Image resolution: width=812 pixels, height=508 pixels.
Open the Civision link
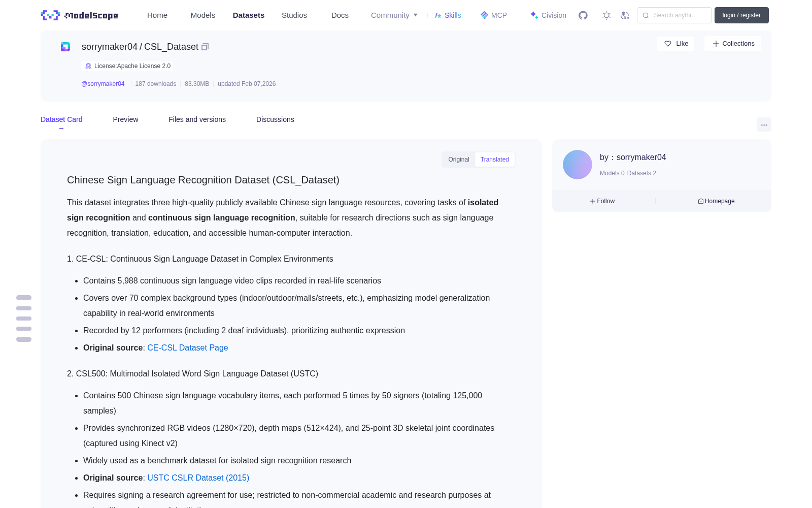pyautogui.click(x=548, y=15)
